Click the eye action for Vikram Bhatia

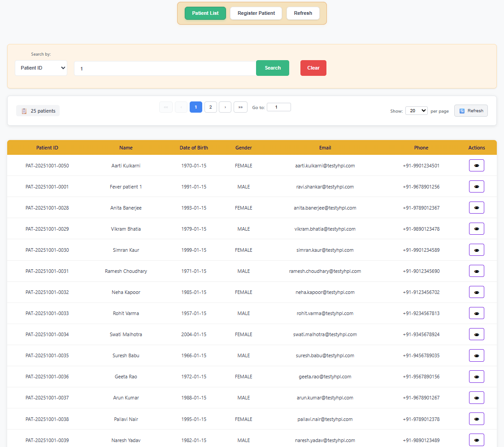(477, 228)
